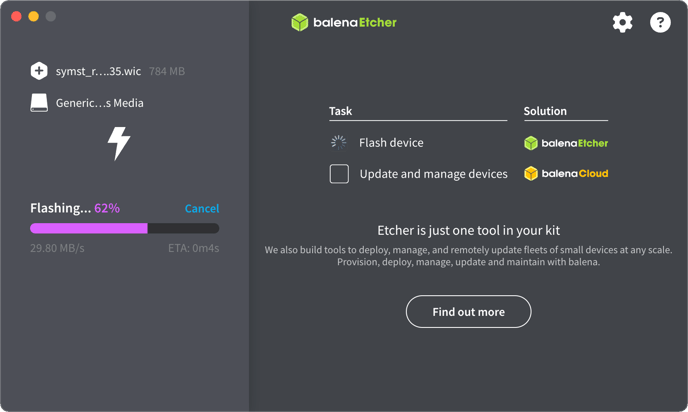Click the Update and manage devices label

[x=434, y=174]
